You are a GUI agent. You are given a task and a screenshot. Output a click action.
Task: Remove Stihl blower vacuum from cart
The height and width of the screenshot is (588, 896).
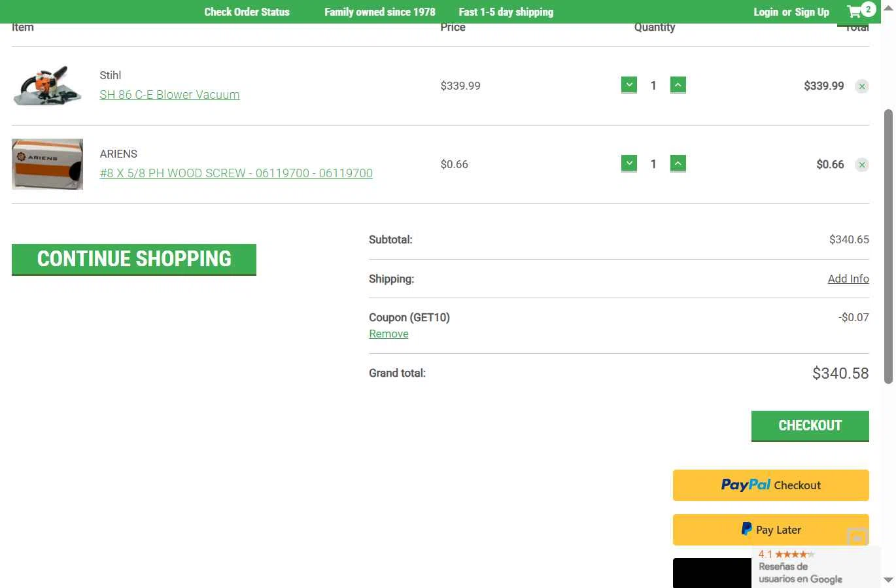click(x=862, y=86)
